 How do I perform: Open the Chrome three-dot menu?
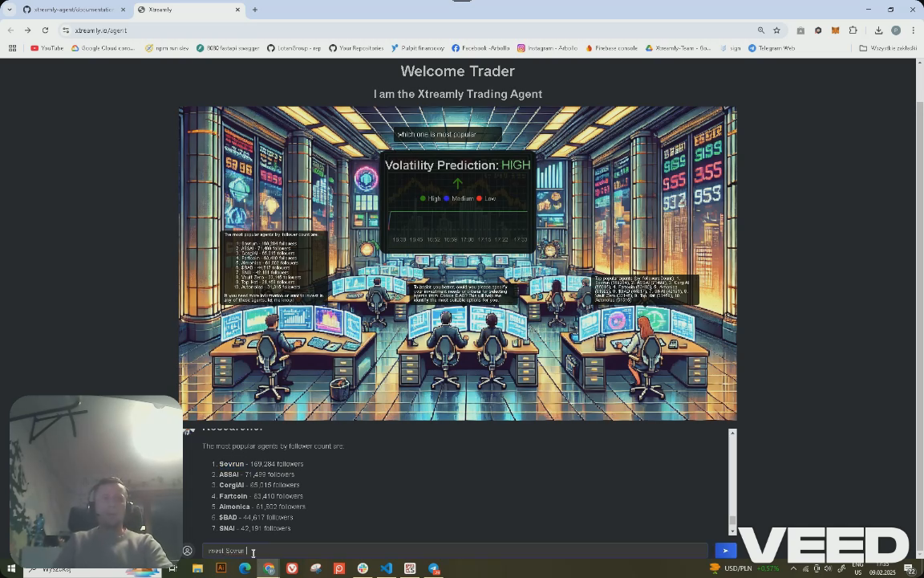coord(914,30)
